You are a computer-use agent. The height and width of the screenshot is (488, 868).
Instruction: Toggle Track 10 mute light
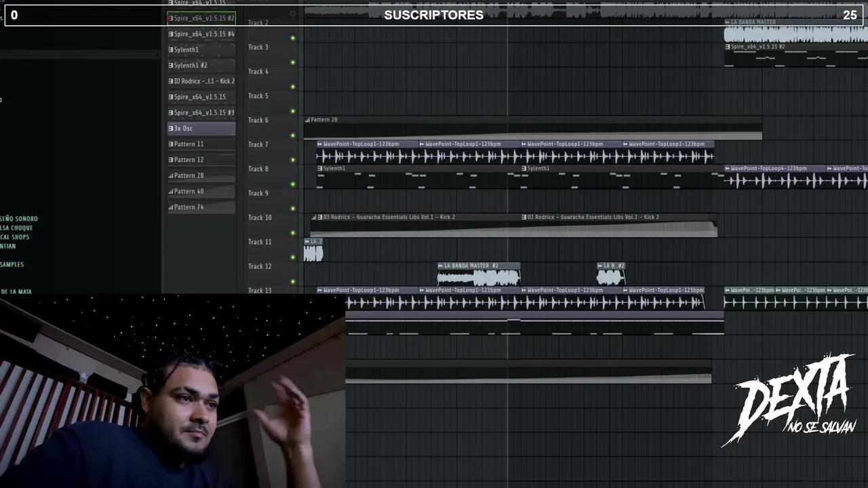point(293,233)
